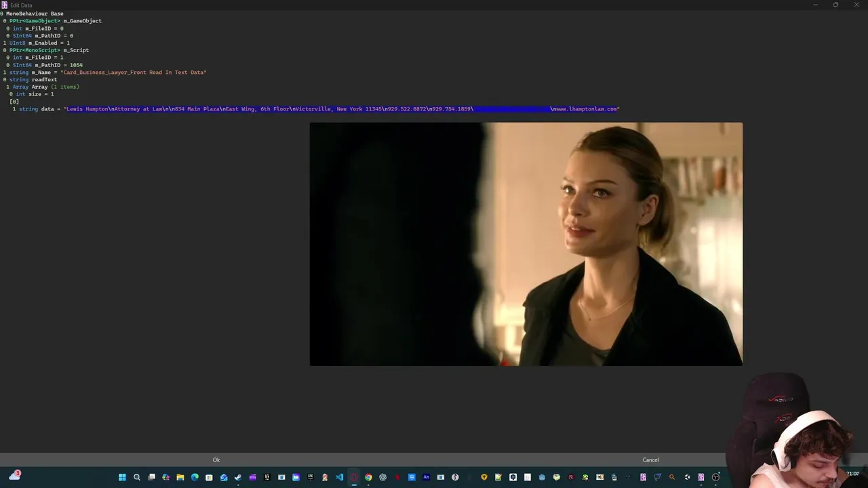Image resolution: width=868 pixels, height=488 pixels.
Task: Click the int size = 1 line
Action: (x=32, y=94)
